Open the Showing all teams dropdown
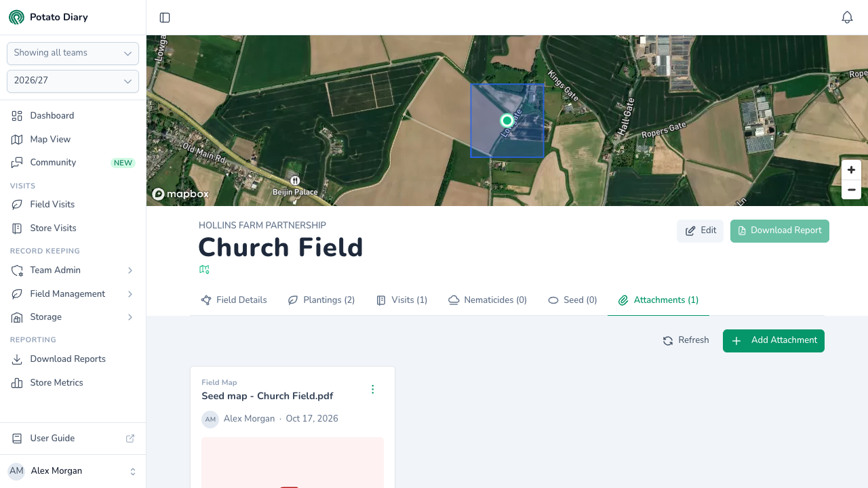Image resolution: width=868 pixels, height=488 pixels. click(x=73, y=53)
